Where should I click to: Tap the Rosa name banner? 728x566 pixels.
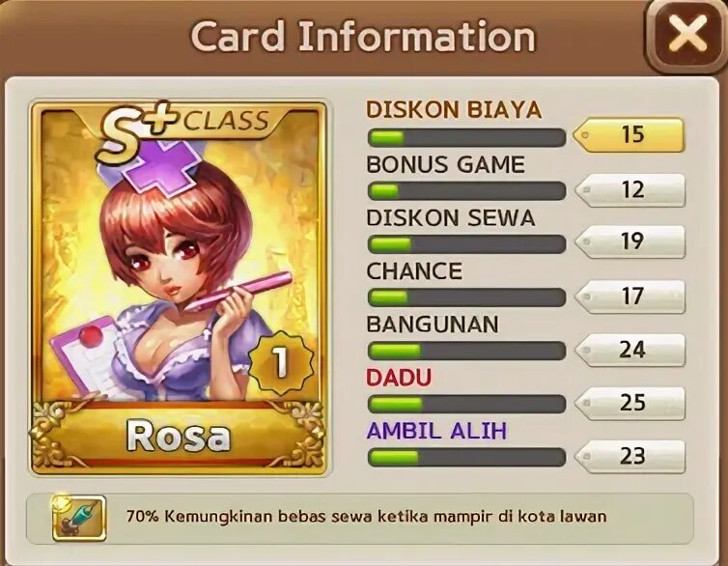click(179, 437)
